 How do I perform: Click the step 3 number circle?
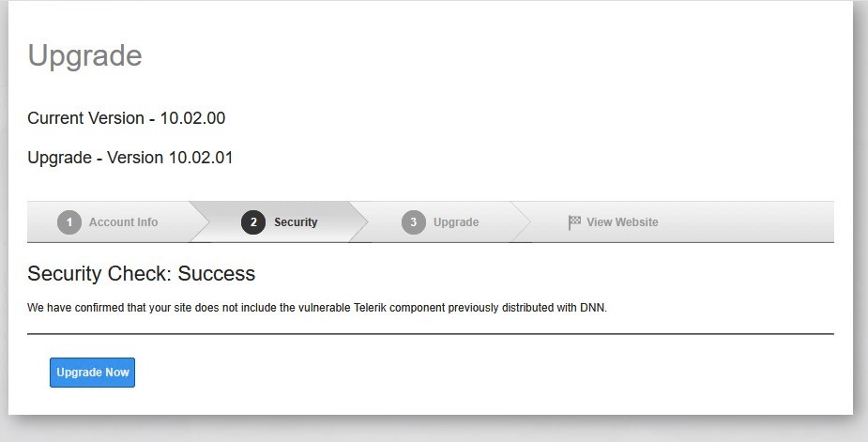coord(414,222)
